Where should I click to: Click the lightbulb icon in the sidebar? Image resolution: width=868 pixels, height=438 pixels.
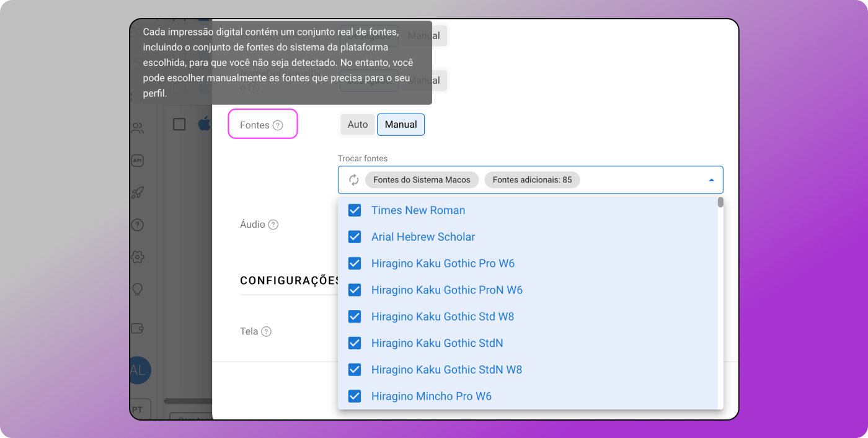[138, 289]
